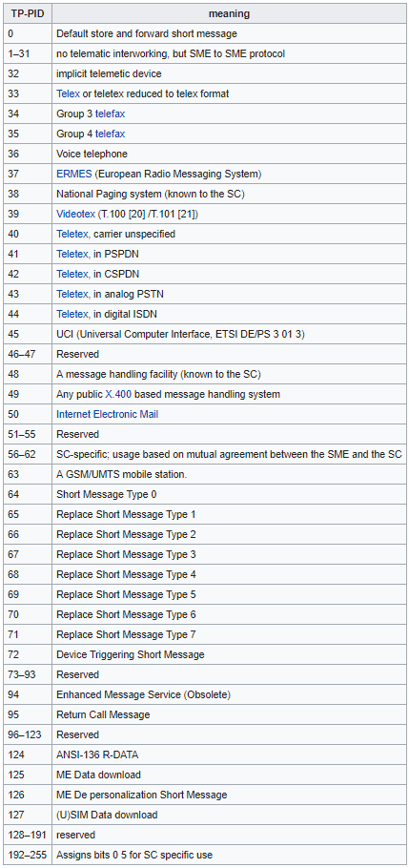Click the TP-PID column header
Image resolution: width=409 pixels, height=868 pixels.
tap(28, 13)
